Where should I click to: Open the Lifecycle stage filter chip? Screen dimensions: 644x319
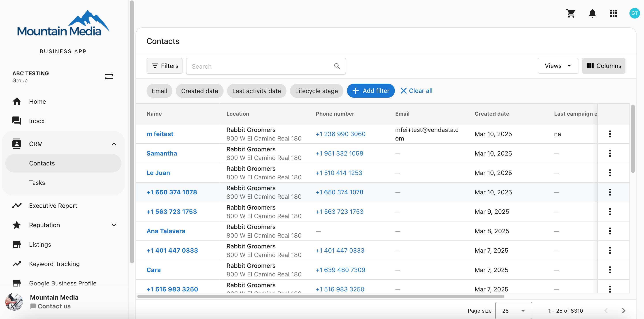click(316, 91)
